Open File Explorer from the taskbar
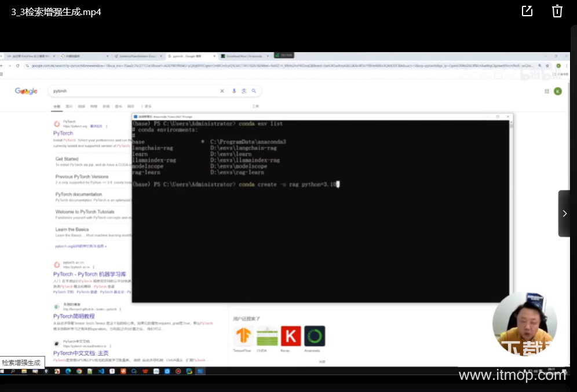The width and height of the screenshot is (577, 392). [x=24, y=371]
